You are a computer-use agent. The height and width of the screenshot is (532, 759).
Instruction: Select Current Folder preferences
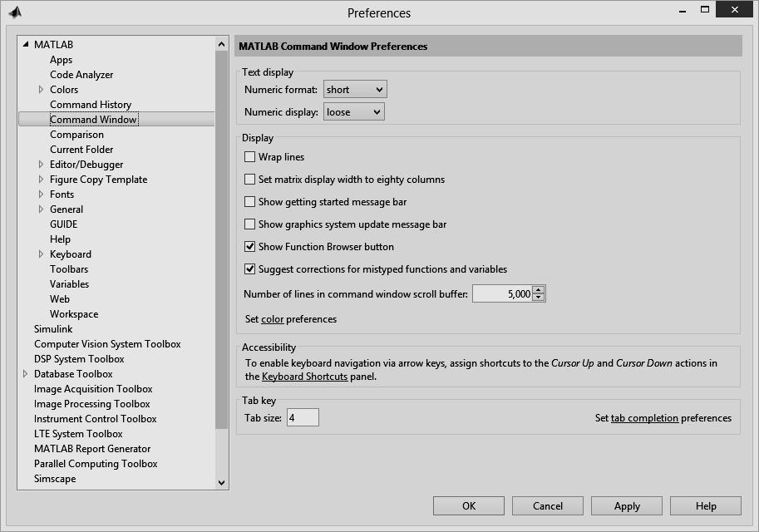tap(81, 149)
